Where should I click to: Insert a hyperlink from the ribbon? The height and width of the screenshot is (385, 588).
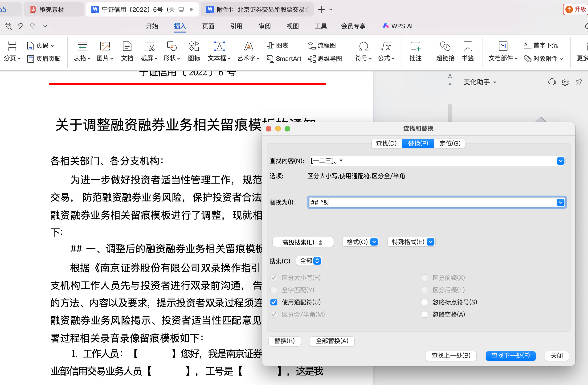tap(445, 51)
